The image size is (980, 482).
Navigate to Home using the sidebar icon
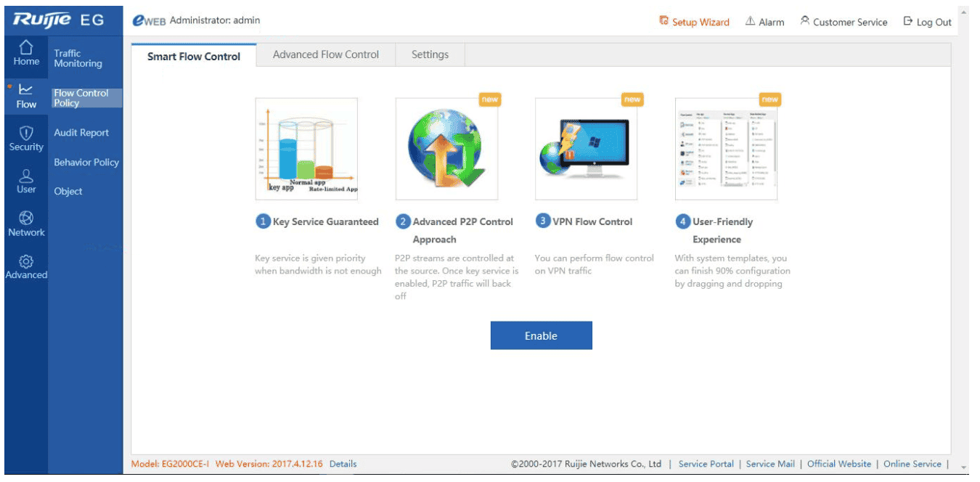26,52
